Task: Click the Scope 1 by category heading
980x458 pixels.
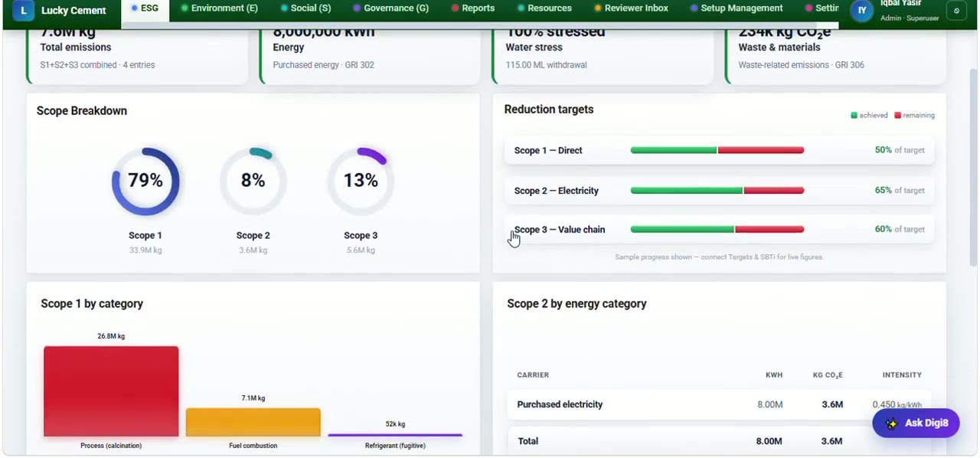Action: click(92, 304)
